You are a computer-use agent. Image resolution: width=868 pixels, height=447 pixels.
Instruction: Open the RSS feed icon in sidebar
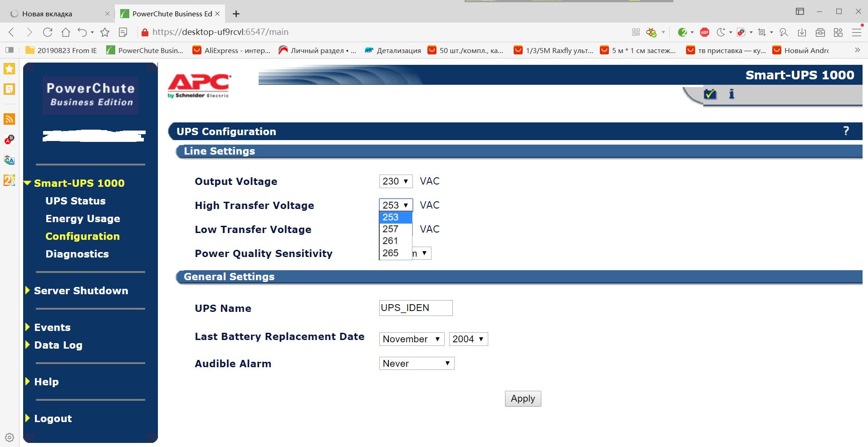[x=10, y=119]
